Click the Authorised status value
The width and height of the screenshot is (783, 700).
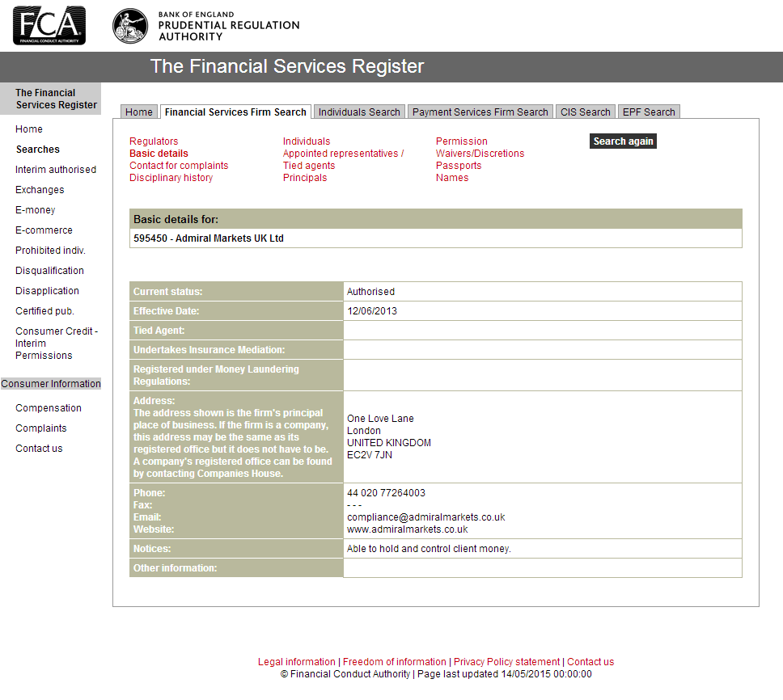click(370, 291)
